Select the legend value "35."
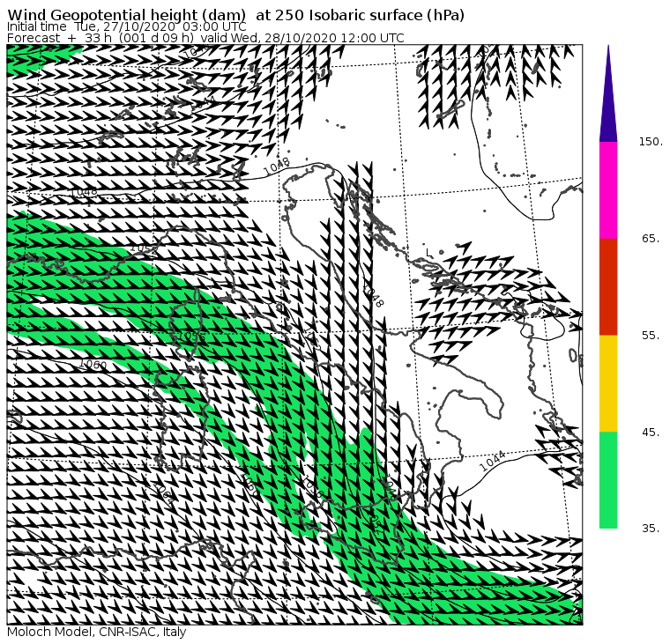 coord(651,529)
